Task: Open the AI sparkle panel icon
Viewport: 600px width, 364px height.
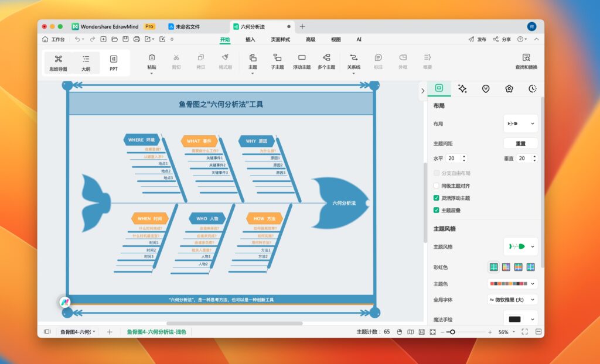Action: click(461, 88)
